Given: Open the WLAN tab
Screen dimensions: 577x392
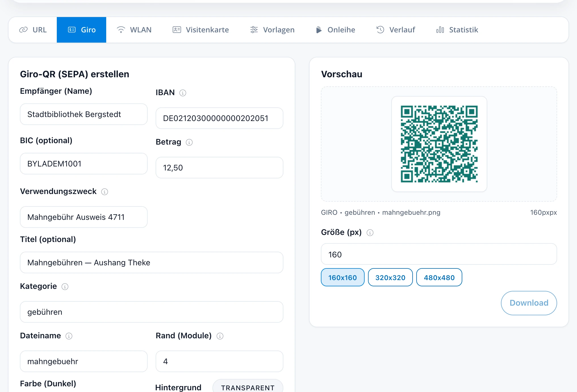Looking at the screenshot, I should coord(134,30).
